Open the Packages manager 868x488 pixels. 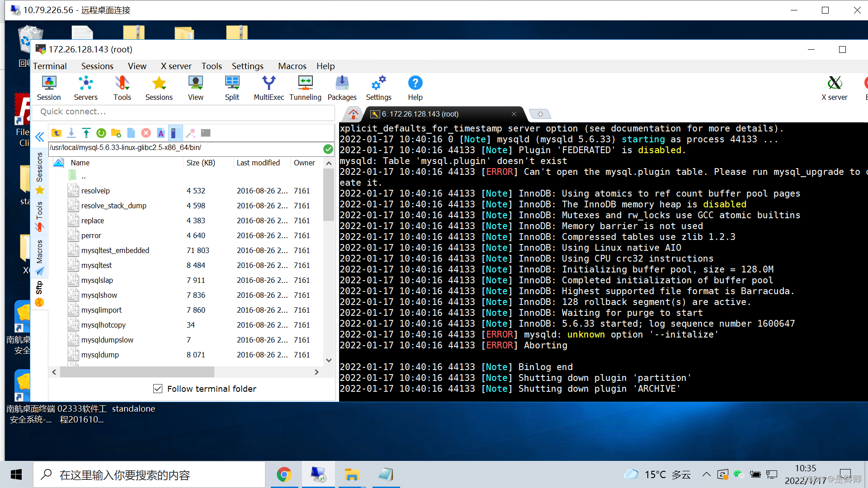coord(342,88)
